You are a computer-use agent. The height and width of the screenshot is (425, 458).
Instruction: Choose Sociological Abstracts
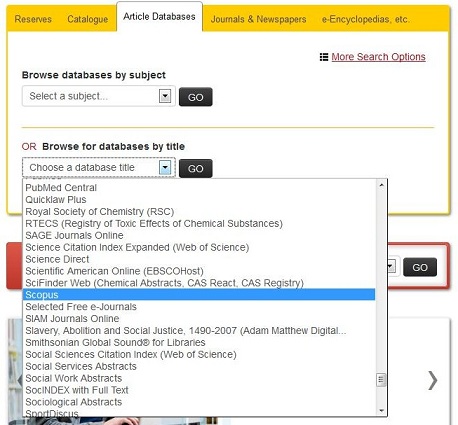[199, 402]
